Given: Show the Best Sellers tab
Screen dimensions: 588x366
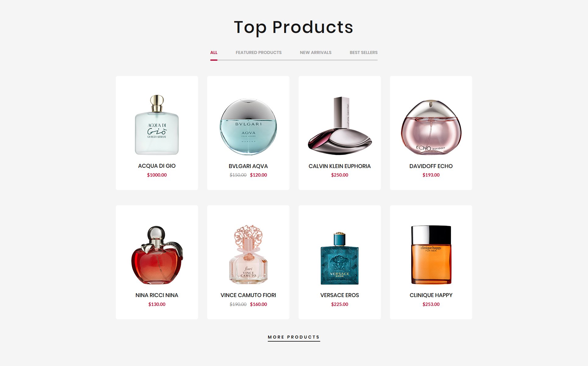Looking at the screenshot, I should (x=363, y=52).
